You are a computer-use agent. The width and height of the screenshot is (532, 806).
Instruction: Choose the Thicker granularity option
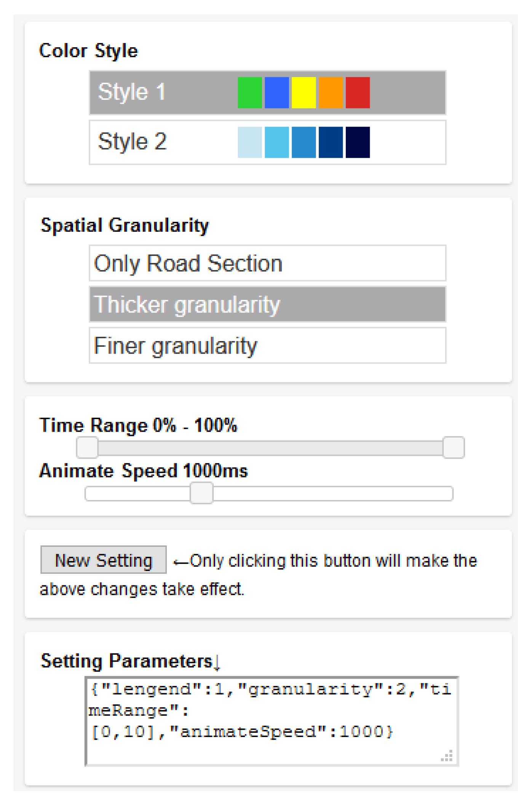(x=267, y=304)
